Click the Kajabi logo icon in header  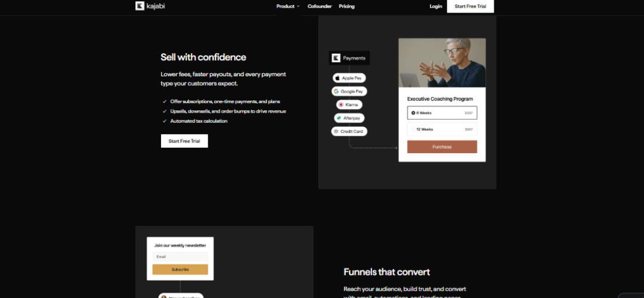pyautogui.click(x=140, y=6)
